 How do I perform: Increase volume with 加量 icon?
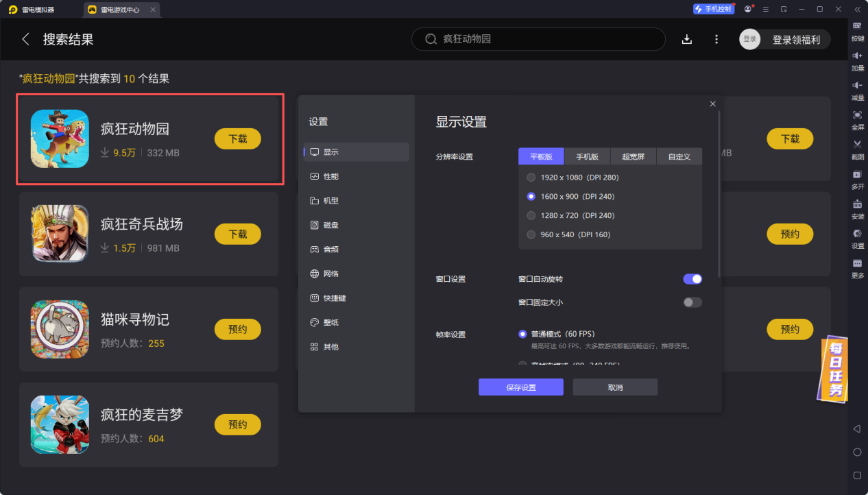[857, 60]
